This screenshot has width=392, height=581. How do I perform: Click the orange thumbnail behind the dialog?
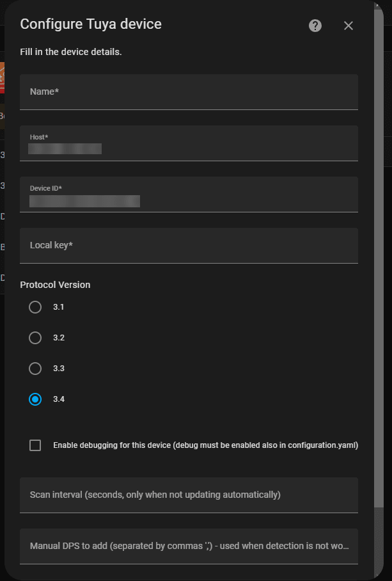tap(2, 77)
